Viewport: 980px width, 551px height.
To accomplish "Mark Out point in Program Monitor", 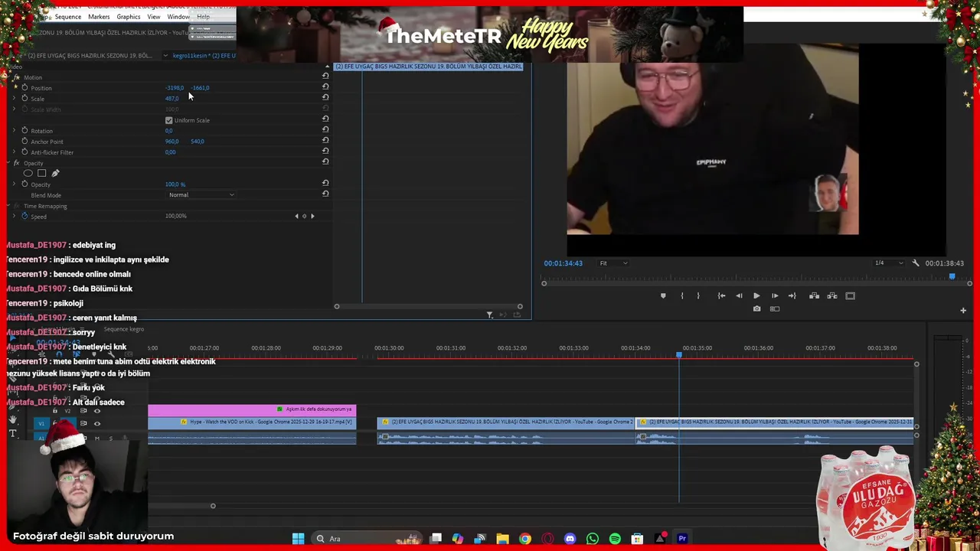I will pos(698,295).
